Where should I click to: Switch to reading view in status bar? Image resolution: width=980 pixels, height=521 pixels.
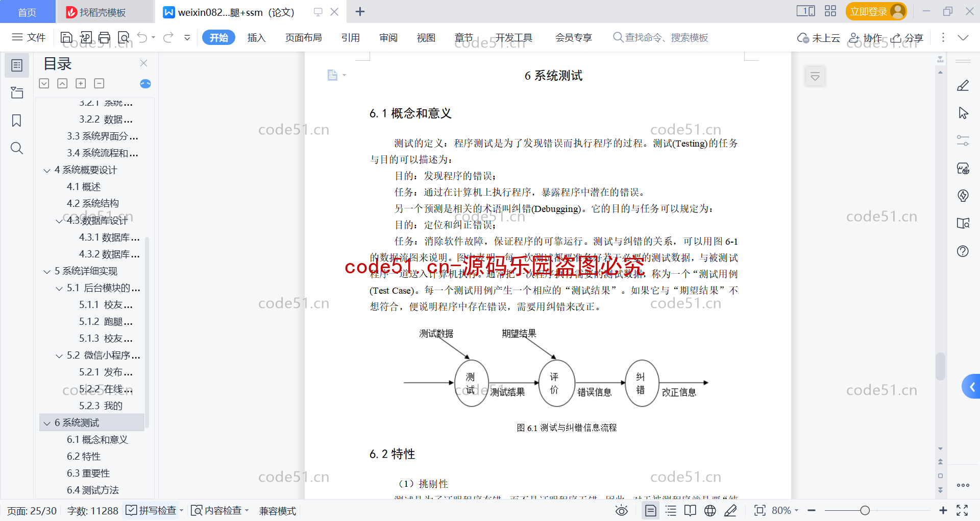click(x=690, y=510)
